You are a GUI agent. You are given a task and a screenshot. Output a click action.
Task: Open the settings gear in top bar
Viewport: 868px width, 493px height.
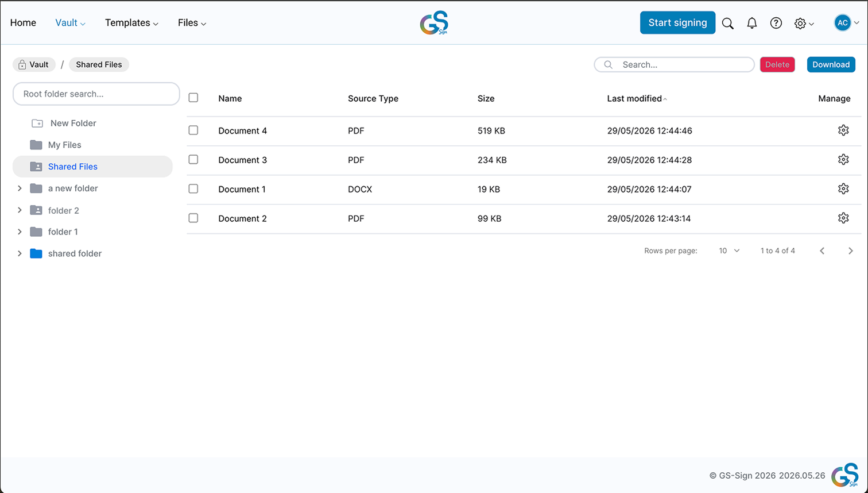[x=800, y=24]
